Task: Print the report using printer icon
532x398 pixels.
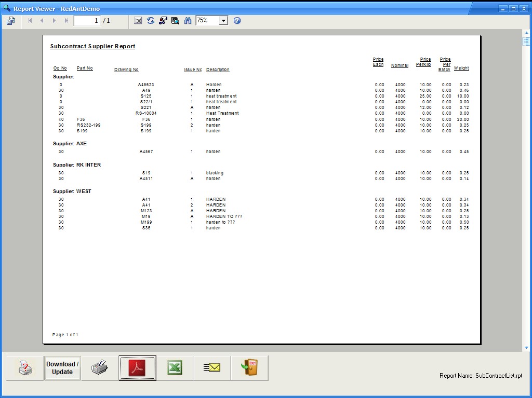Action: (100, 368)
